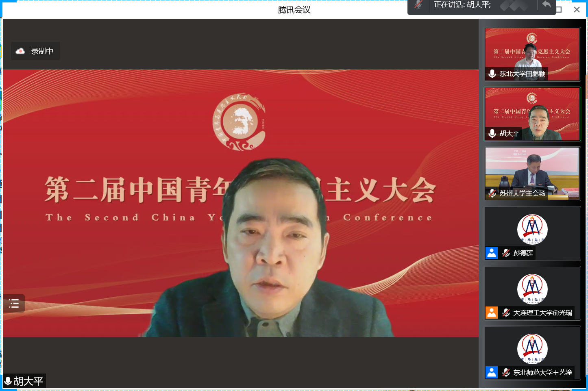This screenshot has height=391, width=588.
Task: Click the blue user badge beside 东北师范大学王艺潼
Action: (492, 372)
